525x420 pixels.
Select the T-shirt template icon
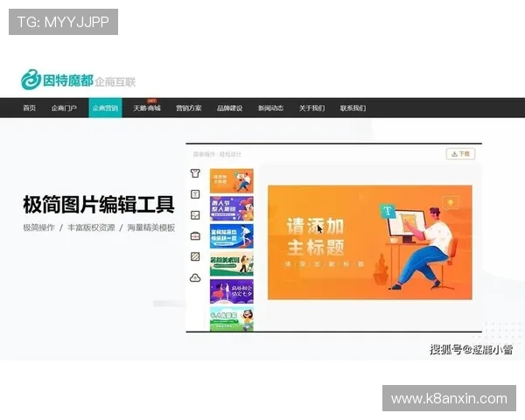tap(195, 173)
